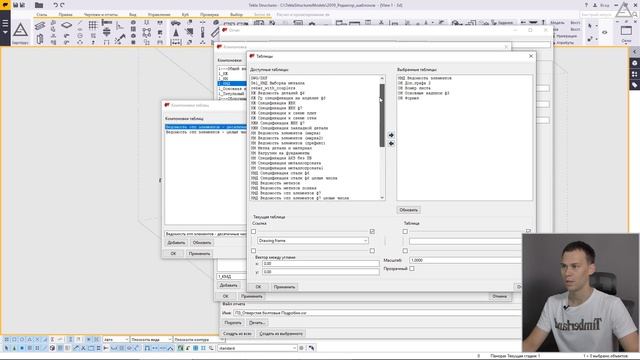
Task: Toggle top-left Ссылка corner checkbox
Action: tap(253, 231)
